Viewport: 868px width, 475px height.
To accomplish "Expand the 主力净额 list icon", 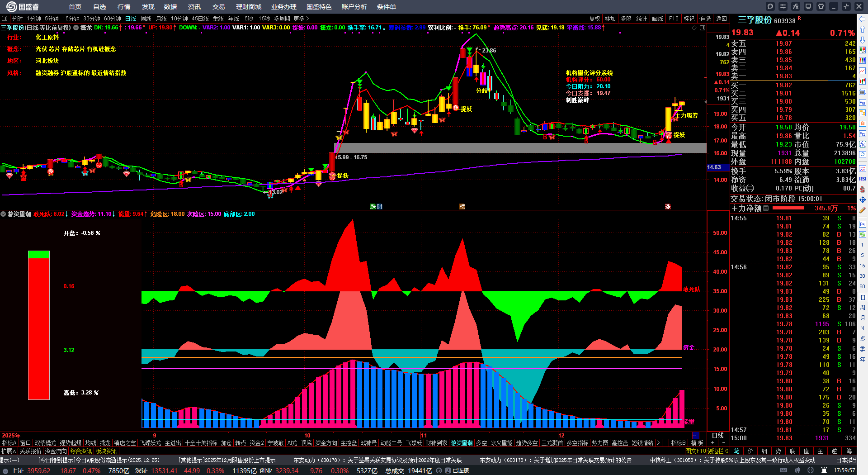I will click(766, 208).
